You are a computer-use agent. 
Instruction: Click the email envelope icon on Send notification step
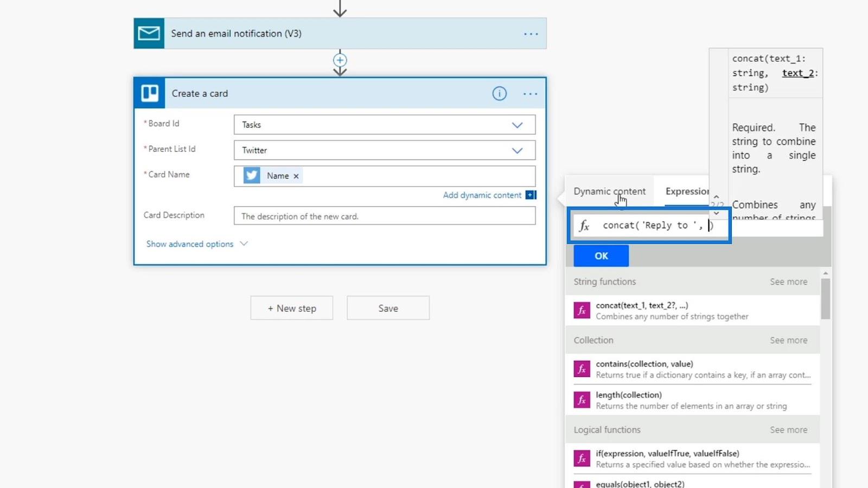point(149,34)
